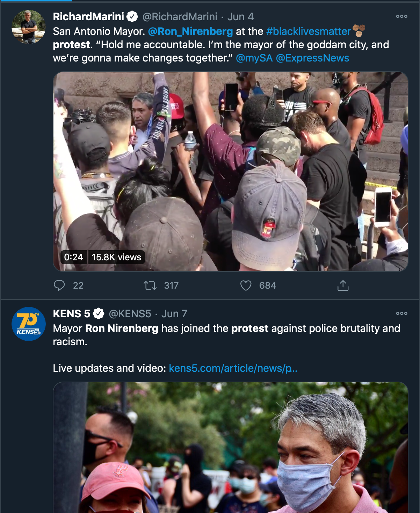Visit the @ExpressNews mention
The width and height of the screenshot is (420, 513).
(313, 58)
